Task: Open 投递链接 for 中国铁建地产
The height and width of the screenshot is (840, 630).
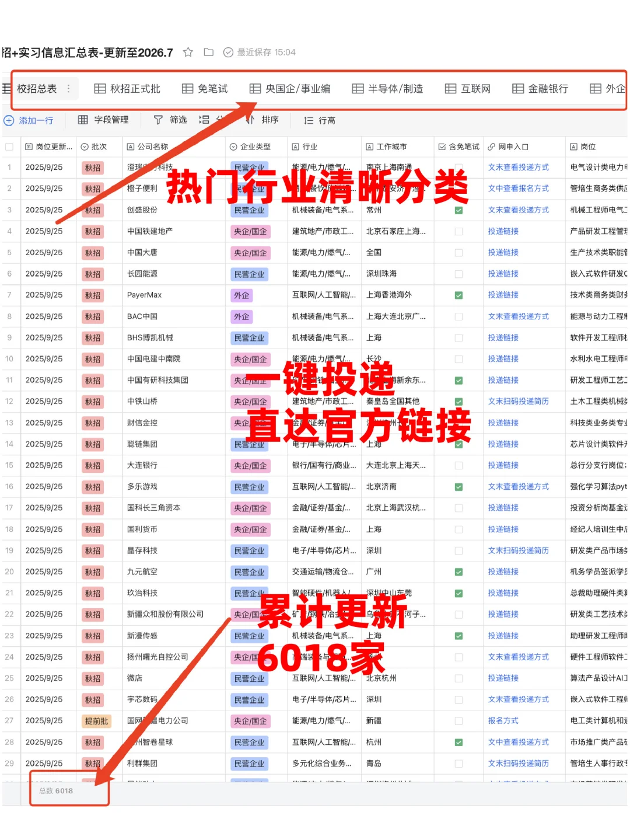Action: 503,231
